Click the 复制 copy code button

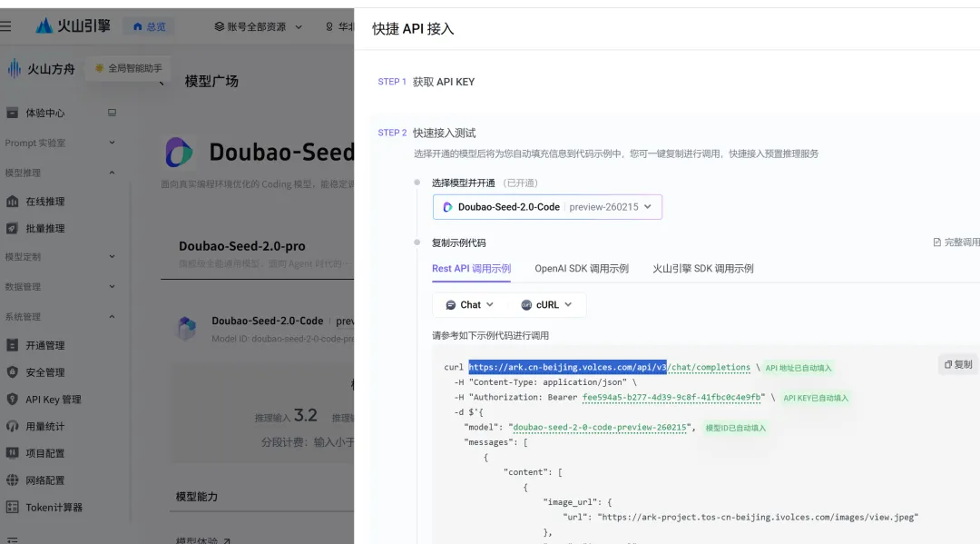(958, 364)
